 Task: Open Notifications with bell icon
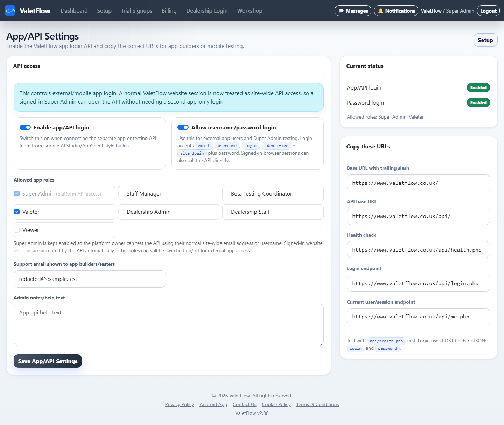pyautogui.click(x=396, y=11)
